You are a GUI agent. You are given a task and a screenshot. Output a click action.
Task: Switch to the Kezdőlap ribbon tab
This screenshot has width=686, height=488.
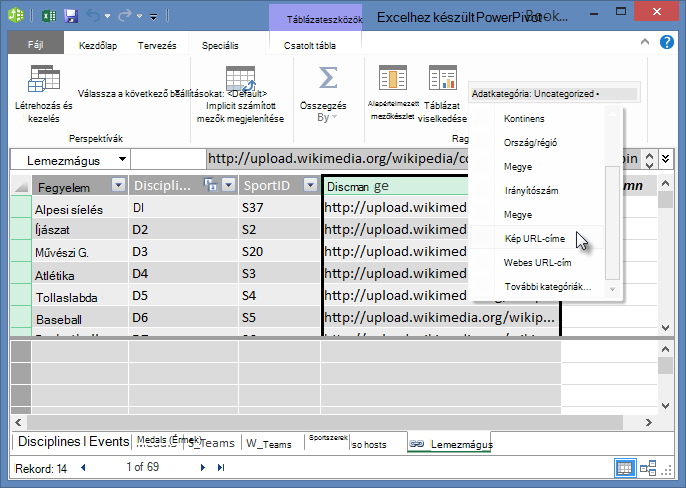[98, 46]
